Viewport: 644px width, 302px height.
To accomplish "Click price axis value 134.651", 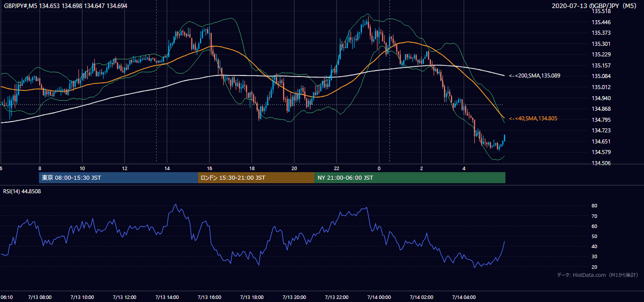I will (x=601, y=141).
